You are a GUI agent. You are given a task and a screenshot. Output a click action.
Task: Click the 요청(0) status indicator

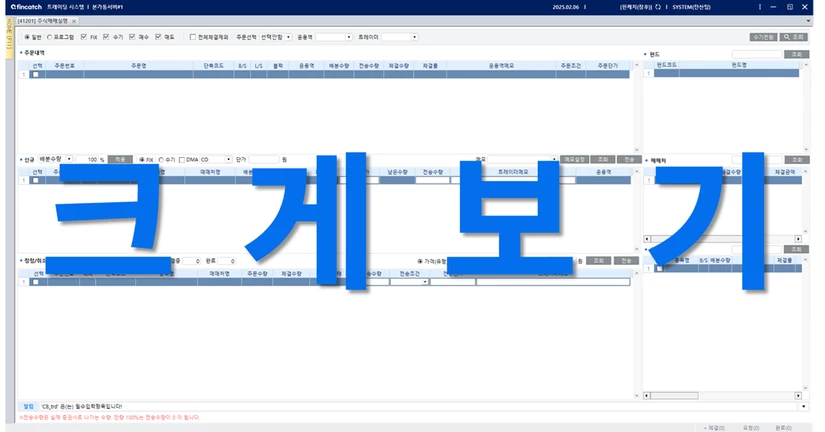pos(751,428)
